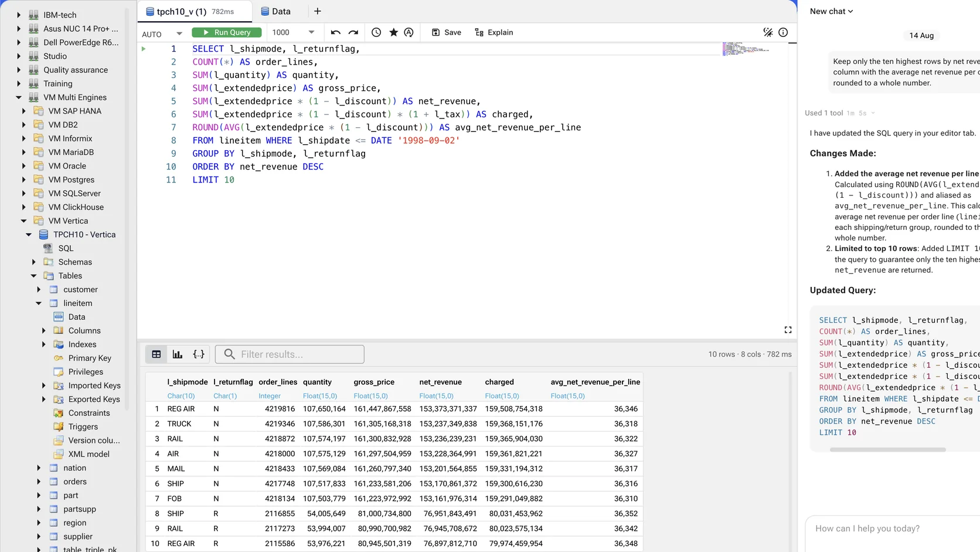Switch to the tpch10_v (1) tab
The width and height of the screenshot is (980, 552).
pyautogui.click(x=195, y=11)
